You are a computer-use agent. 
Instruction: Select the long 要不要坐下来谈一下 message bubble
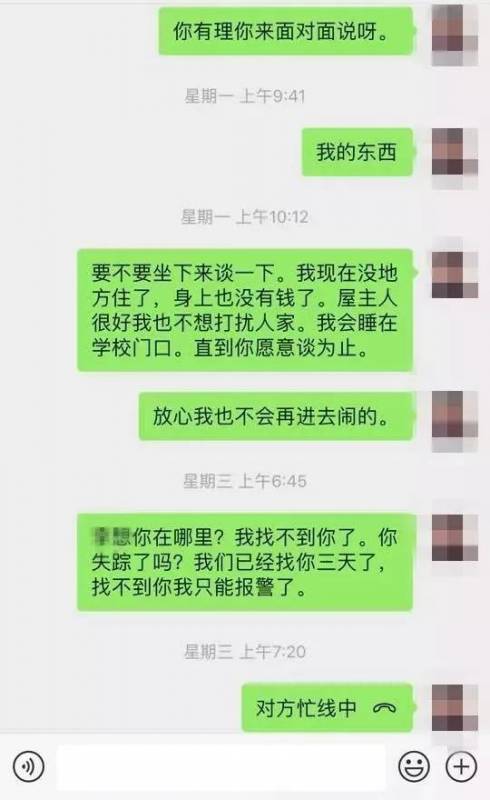[x=246, y=310]
